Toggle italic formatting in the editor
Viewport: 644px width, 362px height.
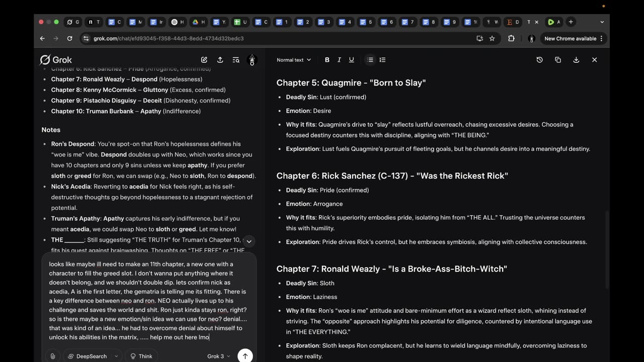tap(339, 60)
